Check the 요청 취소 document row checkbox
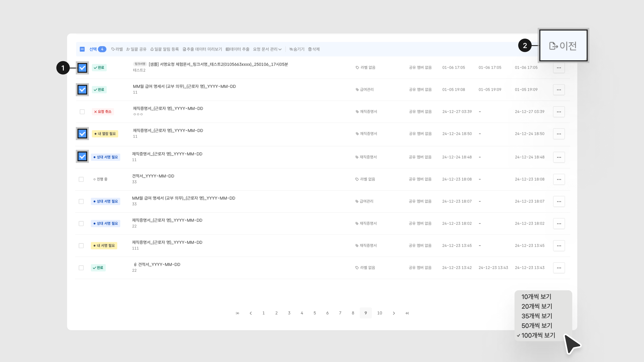 click(82, 112)
